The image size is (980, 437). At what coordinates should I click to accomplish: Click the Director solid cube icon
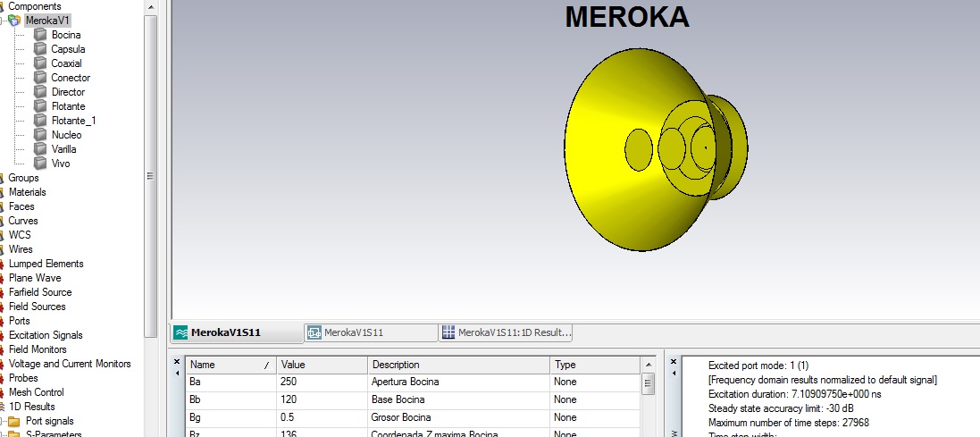[40, 92]
